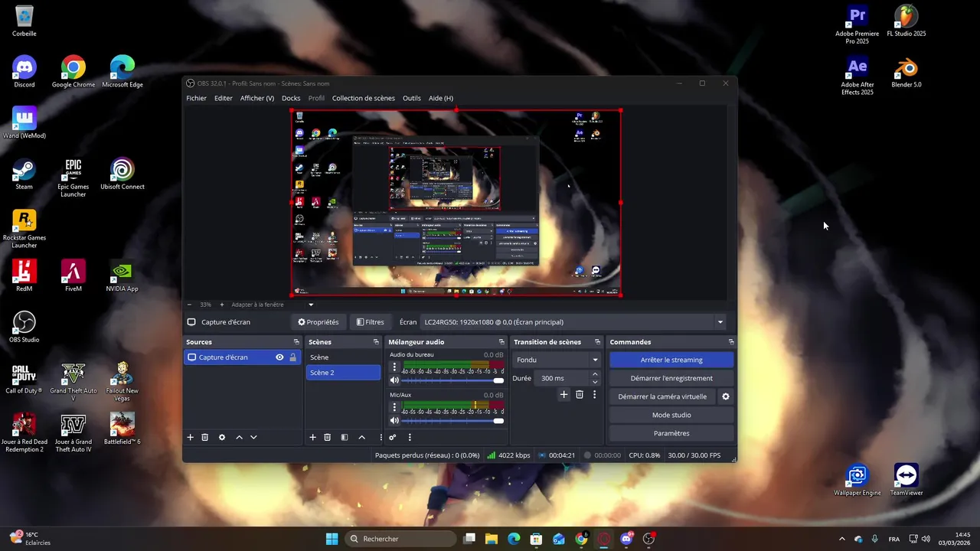This screenshot has height=551, width=980.
Task: Open preview scaling dropdown arrow
Action: click(311, 305)
